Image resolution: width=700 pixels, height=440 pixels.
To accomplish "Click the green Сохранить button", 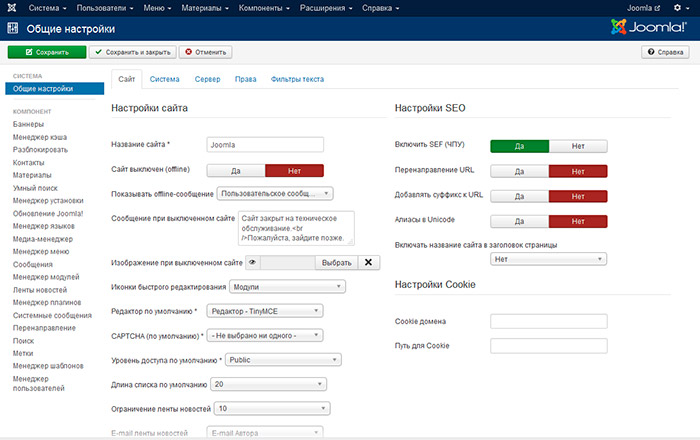I will point(46,51).
